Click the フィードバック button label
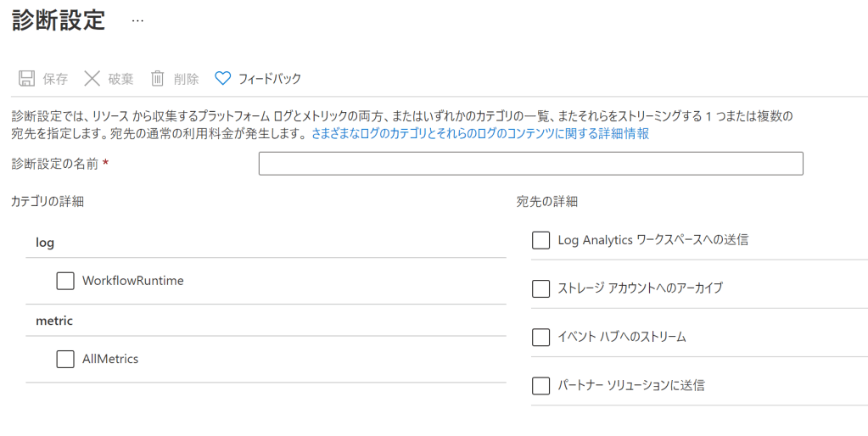The width and height of the screenshot is (868, 436). tap(269, 79)
